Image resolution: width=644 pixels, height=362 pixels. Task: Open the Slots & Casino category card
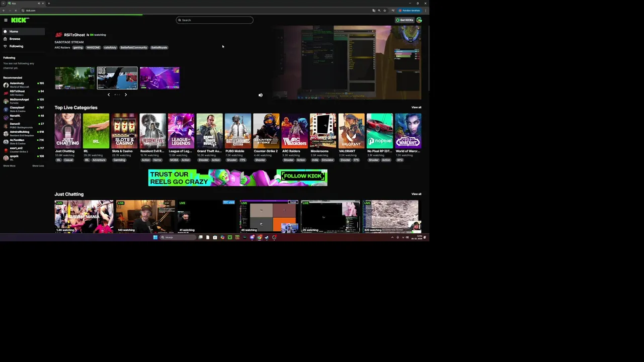124,131
